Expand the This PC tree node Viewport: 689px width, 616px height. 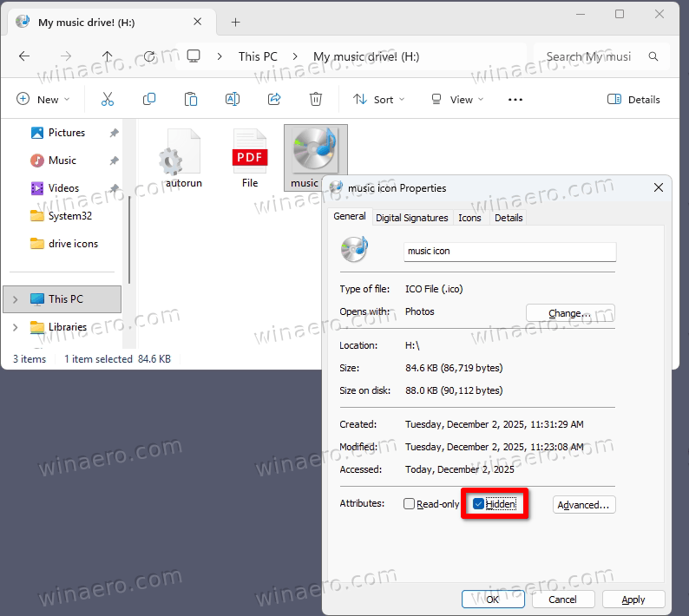[15, 299]
